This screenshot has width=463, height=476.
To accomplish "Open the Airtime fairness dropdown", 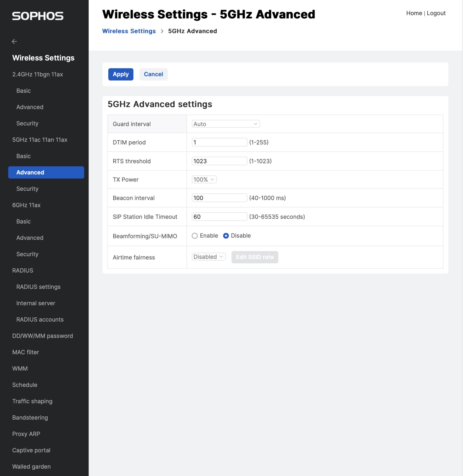I will pos(208,257).
